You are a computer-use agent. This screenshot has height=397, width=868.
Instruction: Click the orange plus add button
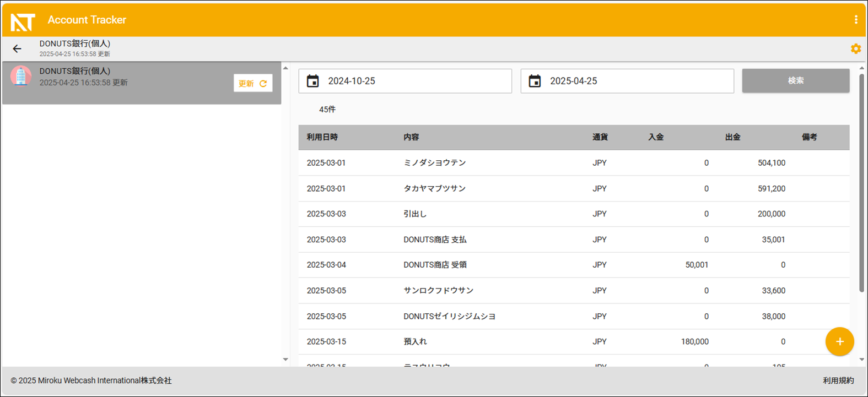(839, 341)
